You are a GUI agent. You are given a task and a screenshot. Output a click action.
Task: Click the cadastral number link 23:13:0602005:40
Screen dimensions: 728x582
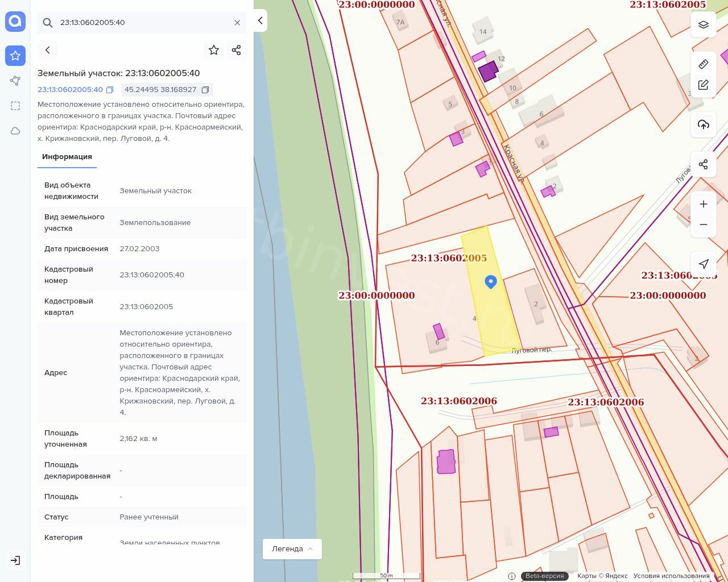(x=70, y=90)
